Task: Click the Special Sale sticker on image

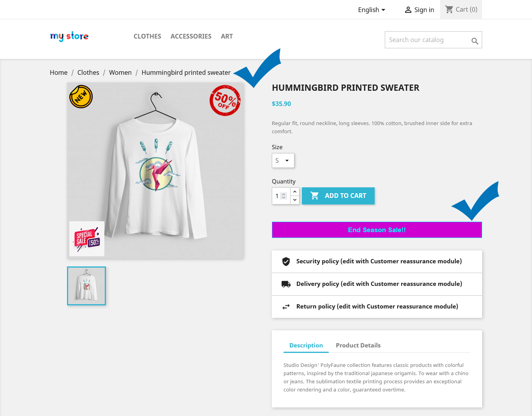Action: [x=87, y=239]
